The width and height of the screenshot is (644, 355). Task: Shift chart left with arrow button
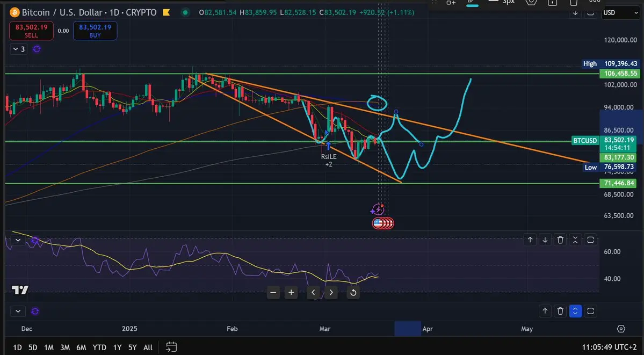tap(313, 293)
